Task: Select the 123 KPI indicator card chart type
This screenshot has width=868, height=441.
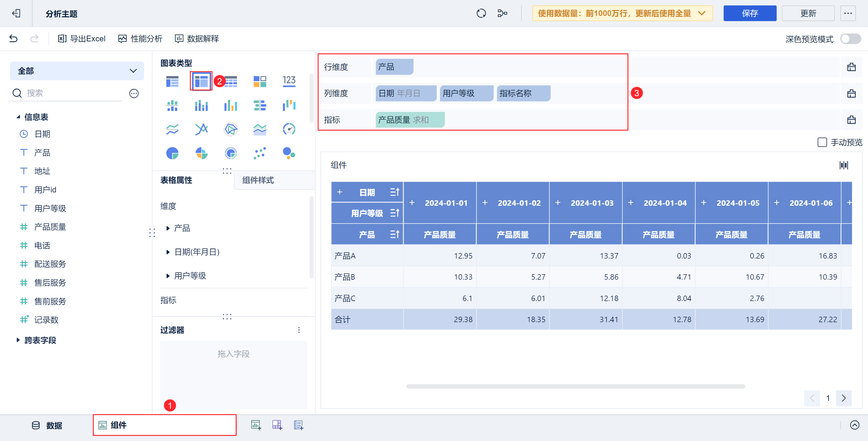Action: point(288,81)
